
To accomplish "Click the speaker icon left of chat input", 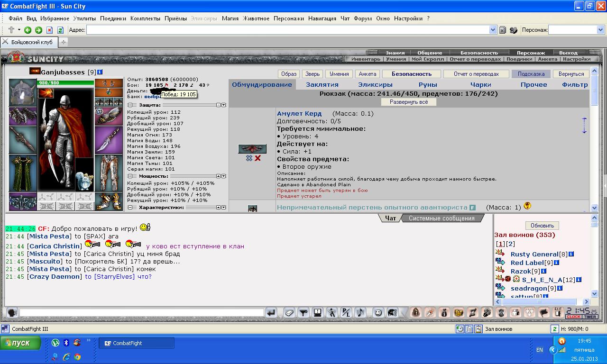I will coord(12,312).
